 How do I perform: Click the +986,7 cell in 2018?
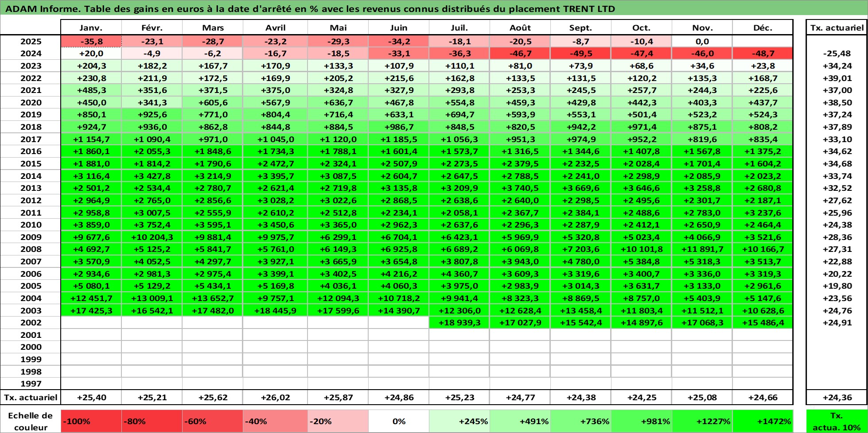pyautogui.click(x=399, y=127)
